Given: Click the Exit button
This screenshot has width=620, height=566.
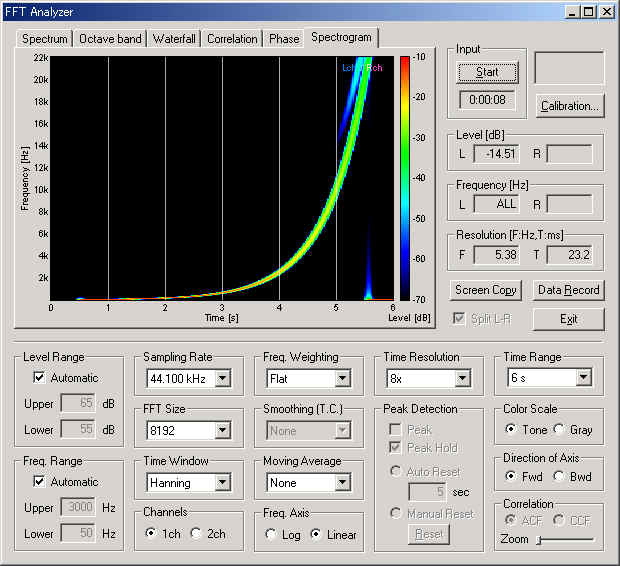Looking at the screenshot, I should (x=569, y=319).
